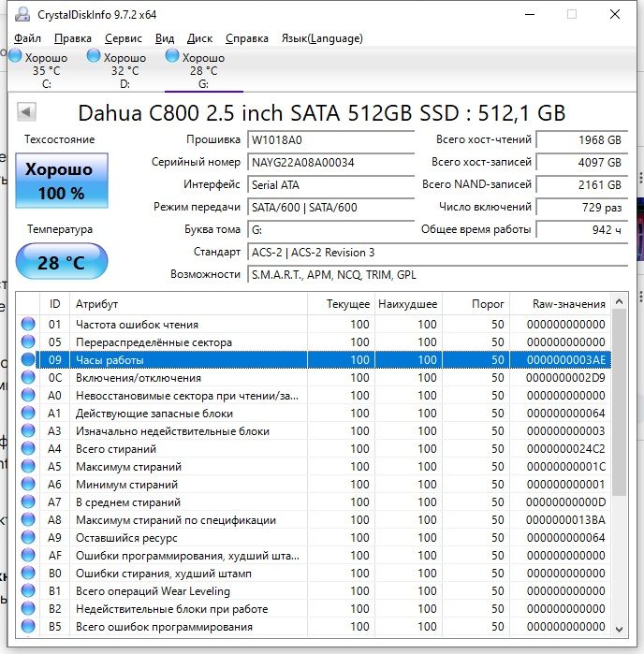The height and width of the screenshot is (654, 644).
Task: Click status icon of row A7 В среднем стираний
Action: [x=28, y=501]
